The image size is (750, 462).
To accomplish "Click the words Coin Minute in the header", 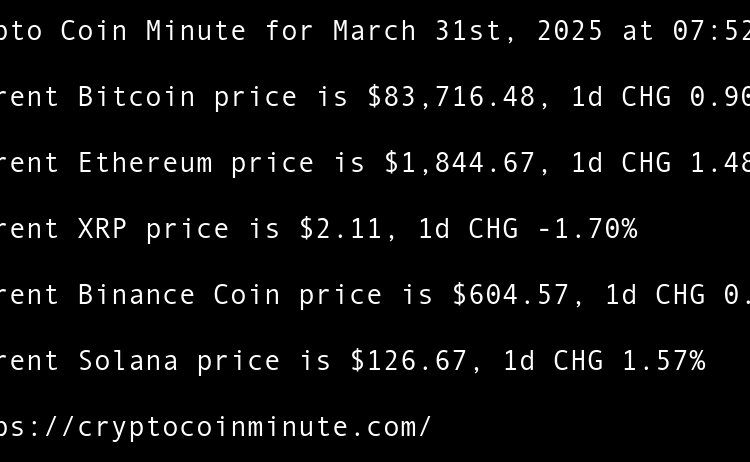I will (x=154, y=31).
